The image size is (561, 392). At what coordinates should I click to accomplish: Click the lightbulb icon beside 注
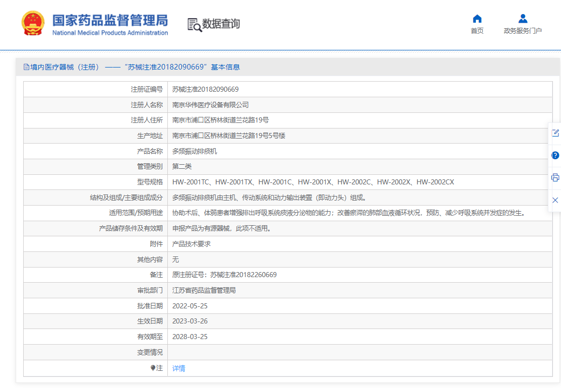tap(153, 368)
